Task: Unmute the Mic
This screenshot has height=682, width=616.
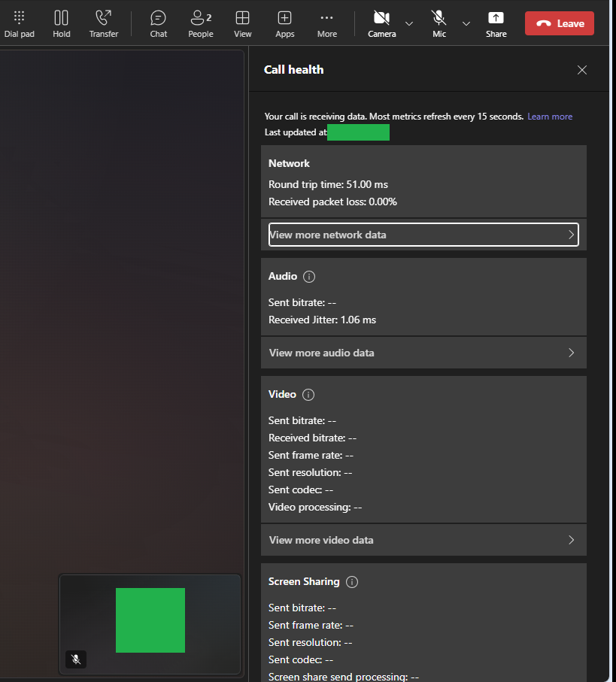Action: click(x=439, y=24)
